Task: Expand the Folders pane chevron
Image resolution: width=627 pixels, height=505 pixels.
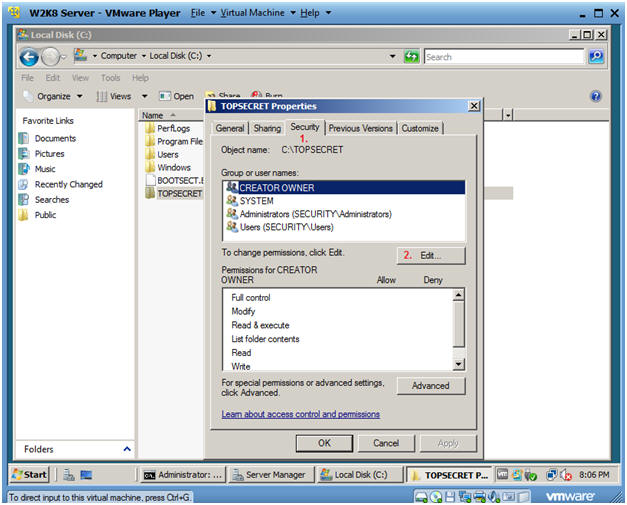Action: coord(127,449)
